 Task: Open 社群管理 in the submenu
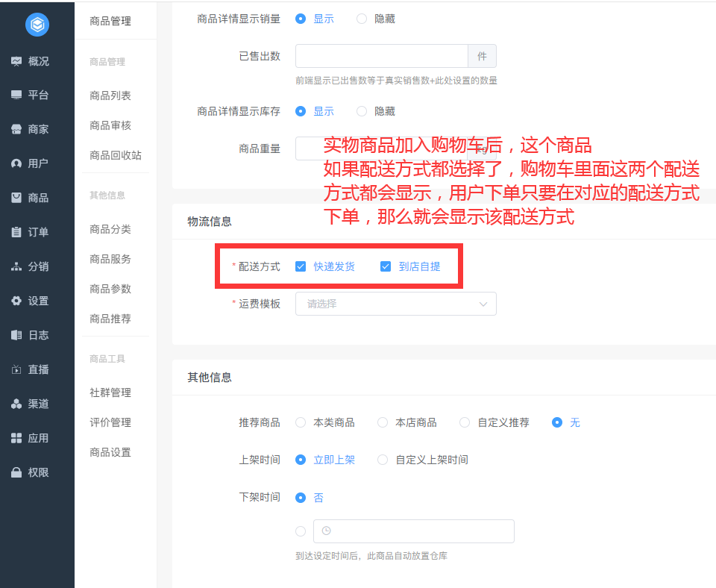110,392
